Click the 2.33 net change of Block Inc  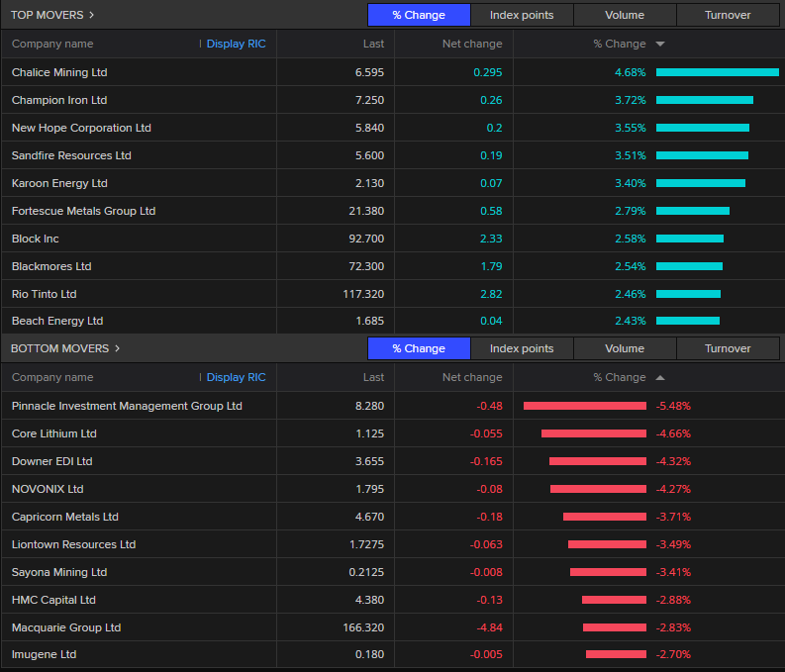pos(491,239)
